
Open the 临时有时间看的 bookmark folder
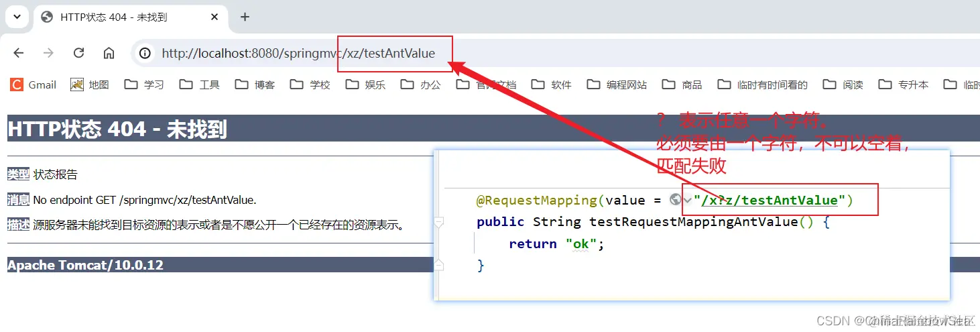click(x=763, y=85)
